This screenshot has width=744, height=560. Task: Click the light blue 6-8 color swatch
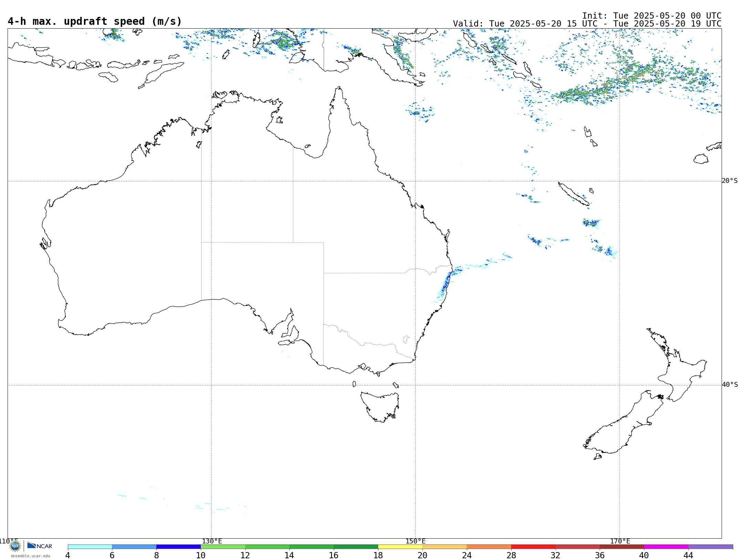(134, 547)
